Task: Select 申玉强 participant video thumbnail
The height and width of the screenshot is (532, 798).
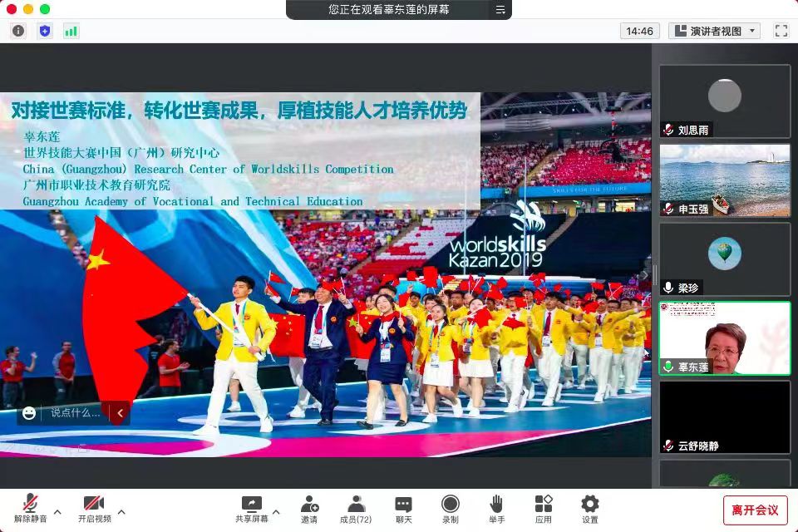Action: (725, 180)
